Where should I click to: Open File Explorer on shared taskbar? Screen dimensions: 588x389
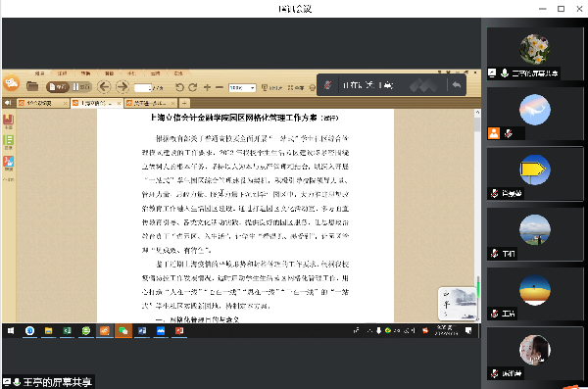(48, 330)
